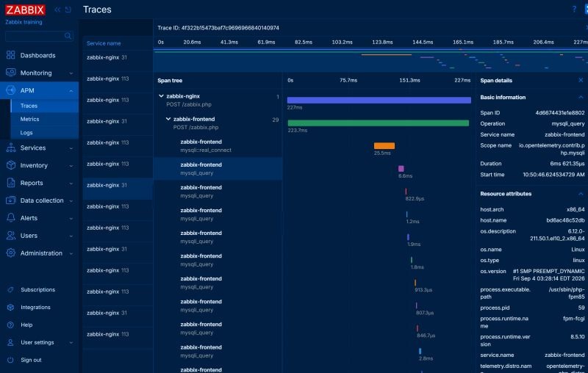Click the Integrations icon
This screenshot has width=588, height=373.
[10, 307]
